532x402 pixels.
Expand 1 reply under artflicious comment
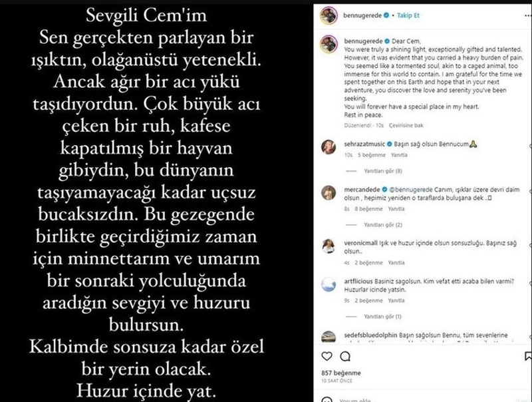[382, 316]
